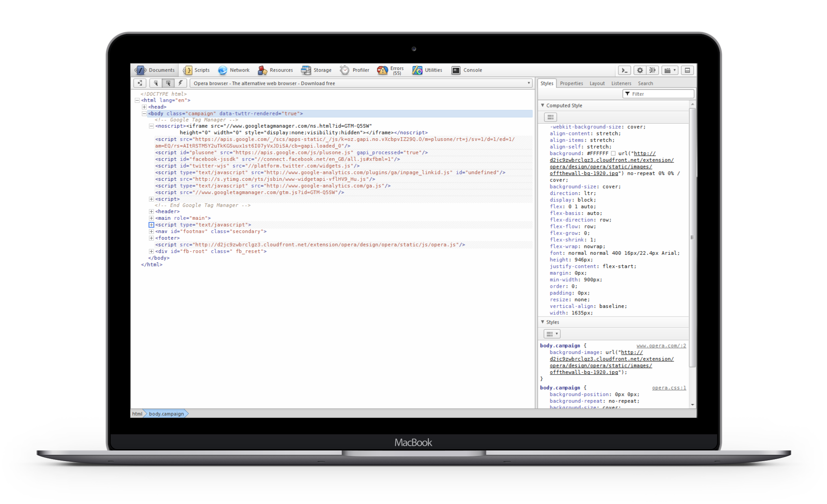Click the #FFFFFF background color swatch

click(613, 153)
